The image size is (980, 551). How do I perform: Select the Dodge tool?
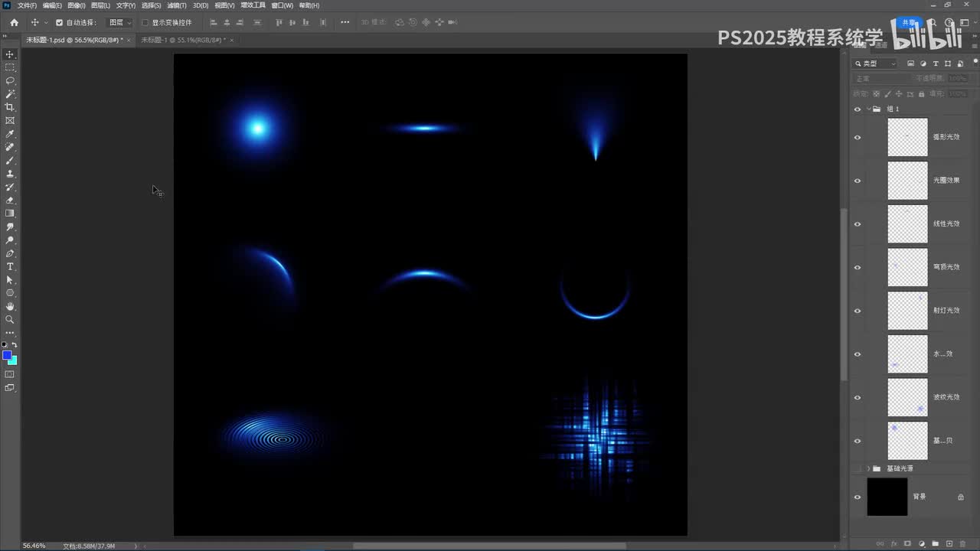tap(10, 240)
